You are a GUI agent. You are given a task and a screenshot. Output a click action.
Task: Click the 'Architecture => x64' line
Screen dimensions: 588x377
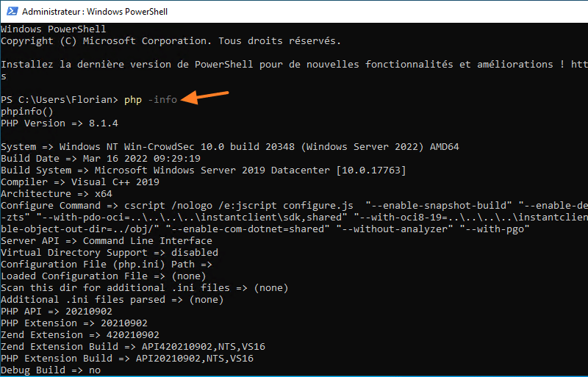[57, 194]
